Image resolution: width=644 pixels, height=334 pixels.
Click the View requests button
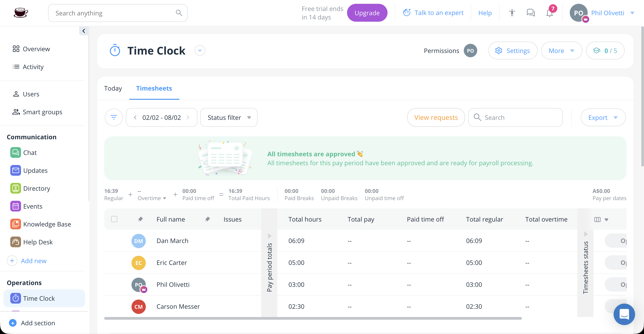(436, 117)
